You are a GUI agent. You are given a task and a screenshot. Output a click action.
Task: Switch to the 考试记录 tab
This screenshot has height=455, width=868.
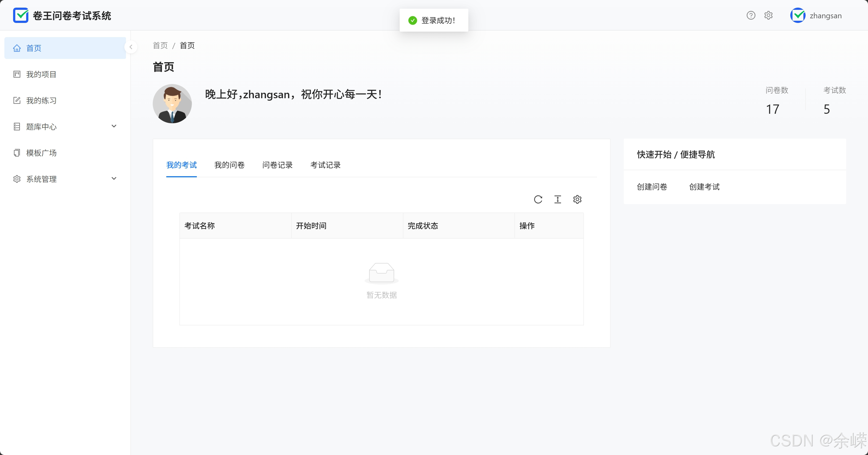click(x=325, y=165)
